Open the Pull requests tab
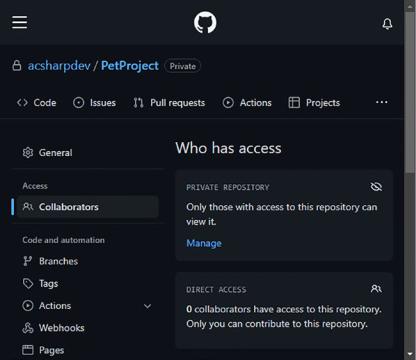Image resolution: width=416 pixels, height=360 pixels. point(169,103)
